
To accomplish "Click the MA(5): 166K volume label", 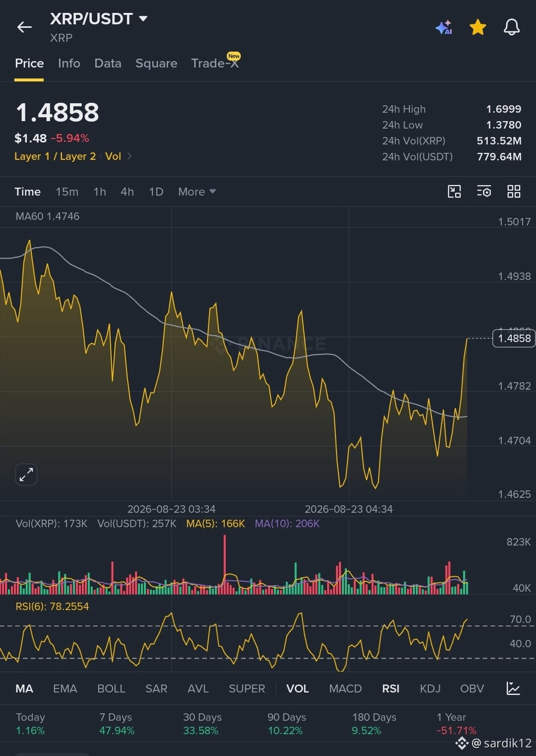I will [215, 524].
